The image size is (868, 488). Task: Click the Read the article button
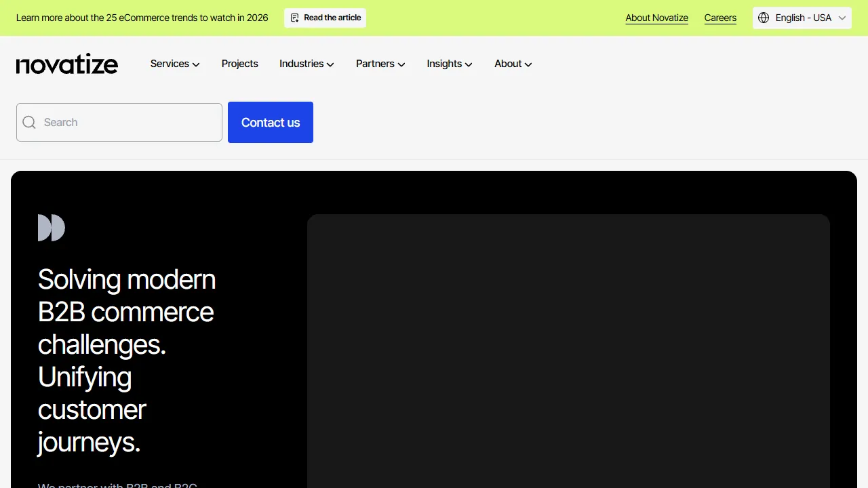[325, 18]
